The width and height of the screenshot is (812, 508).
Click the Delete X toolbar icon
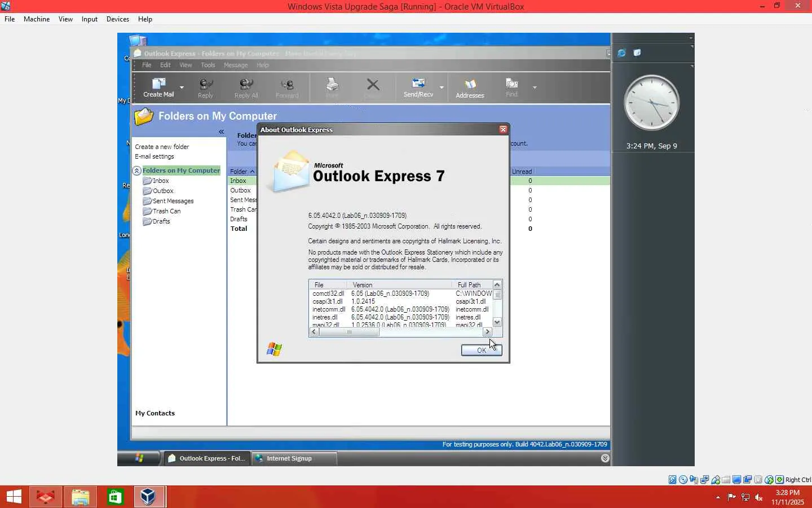click(373, 85)
